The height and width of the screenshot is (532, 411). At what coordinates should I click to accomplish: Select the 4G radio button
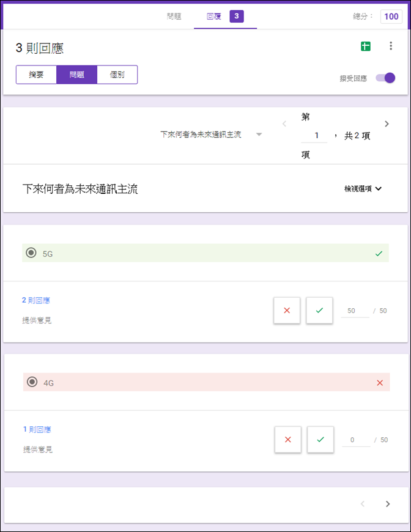[x=32, y=382]
